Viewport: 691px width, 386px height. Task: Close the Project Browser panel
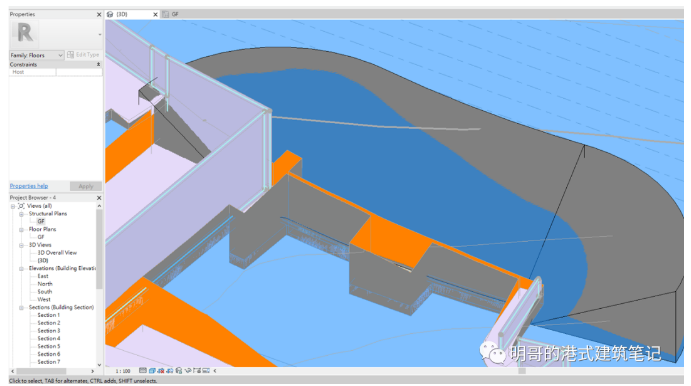point(99,198)
